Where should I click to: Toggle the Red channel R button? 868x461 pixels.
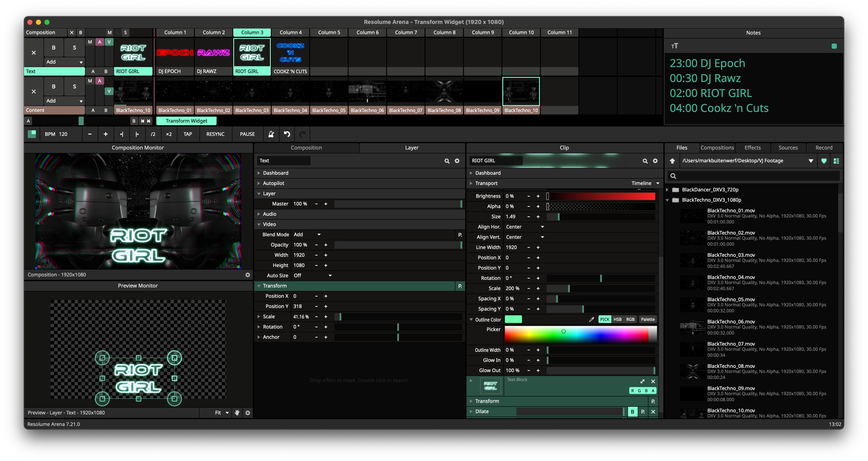(x=633, y=391)
